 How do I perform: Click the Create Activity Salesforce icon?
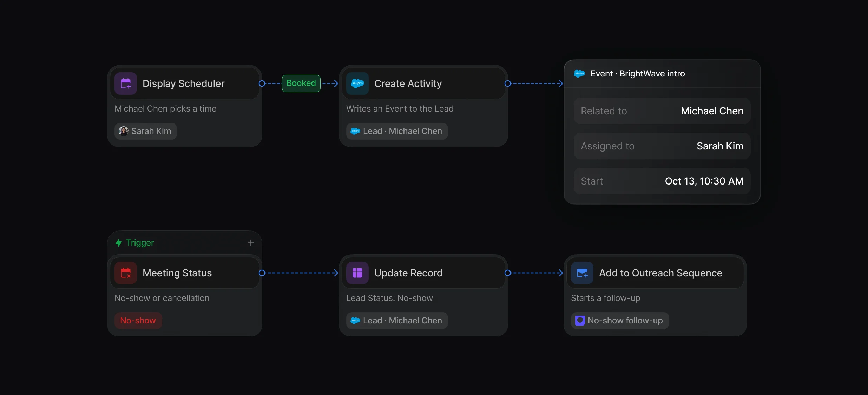click(x=357, y=83)
